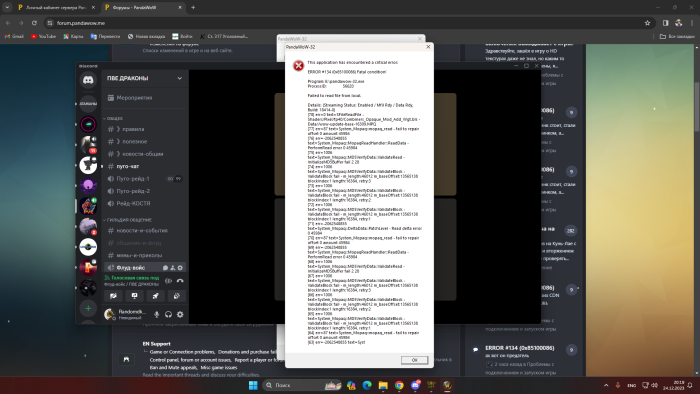The width and height of the screenshot is (700, 394).
Task: Open Discord home direct messages icon
Action: pos(88,80)
